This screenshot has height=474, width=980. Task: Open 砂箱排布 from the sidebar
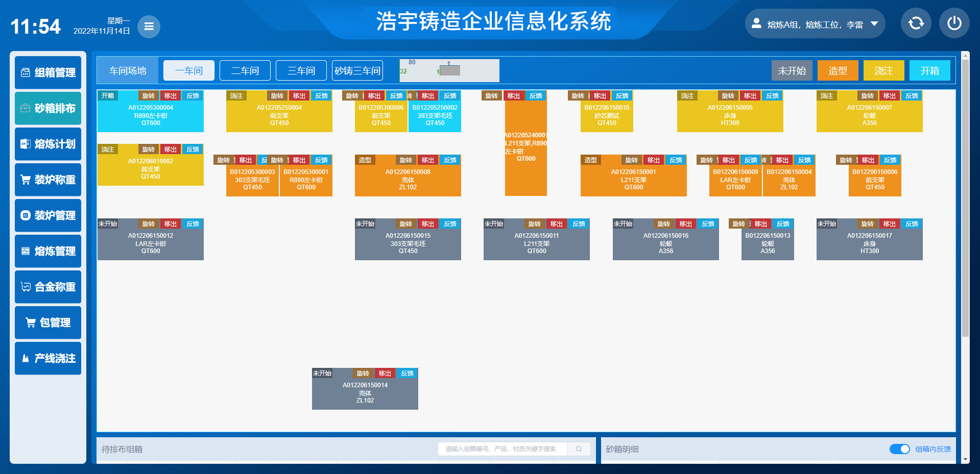[48, 108]
